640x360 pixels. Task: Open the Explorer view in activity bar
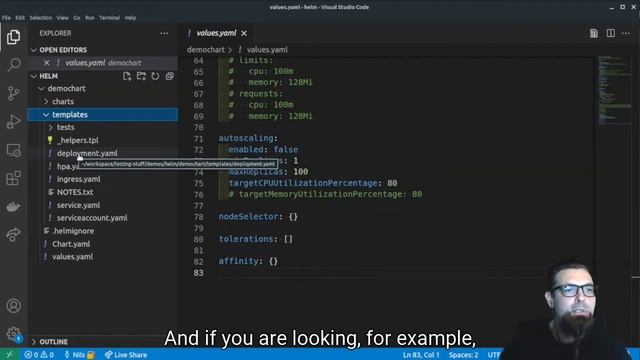[x=13, y=37]
